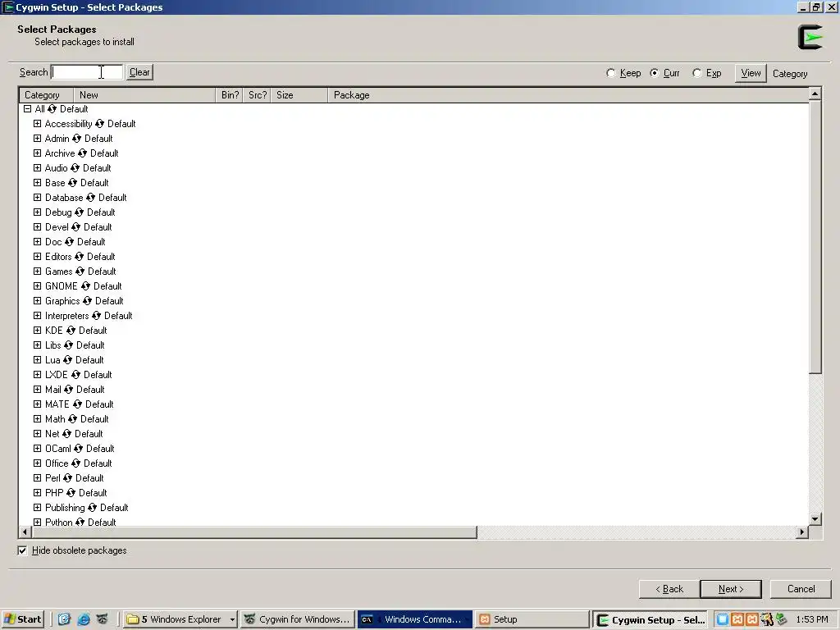Viewport: 840px width, 630px height.
Task: Expand the Mail category
Action: (x=38, y=390)
